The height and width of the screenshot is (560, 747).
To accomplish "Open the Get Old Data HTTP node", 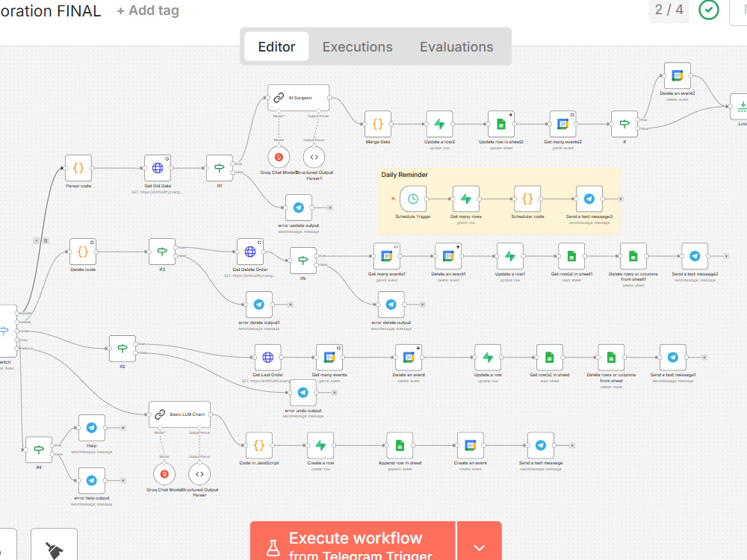I will point(158,168).
